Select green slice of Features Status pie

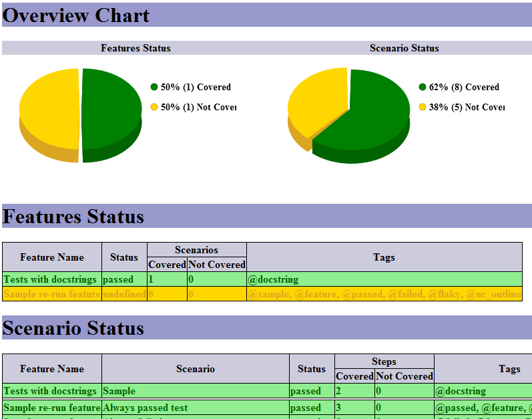point(112,114)
